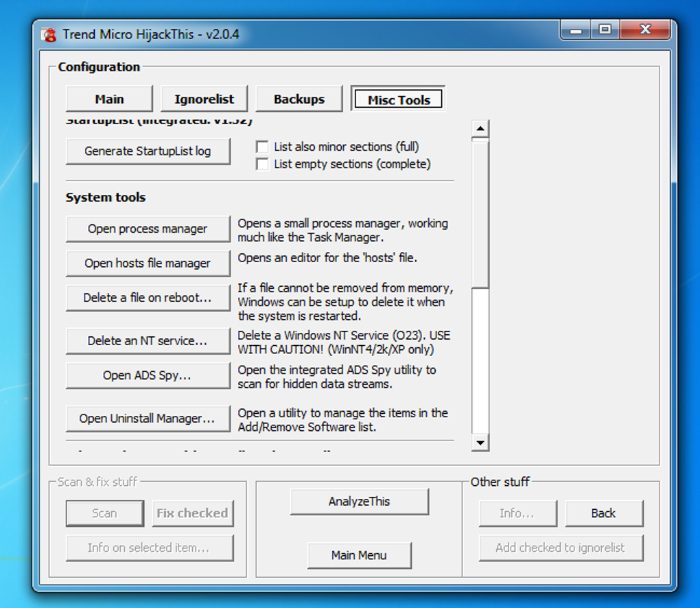This screenshot has height=608, width=700.
Task: Click the Configuration group label
Action: (99, 67)
